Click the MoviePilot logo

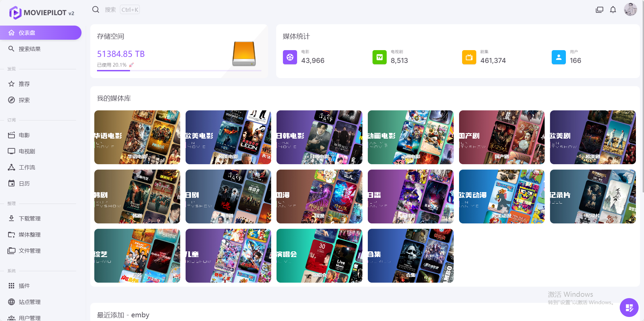point(42,13)
